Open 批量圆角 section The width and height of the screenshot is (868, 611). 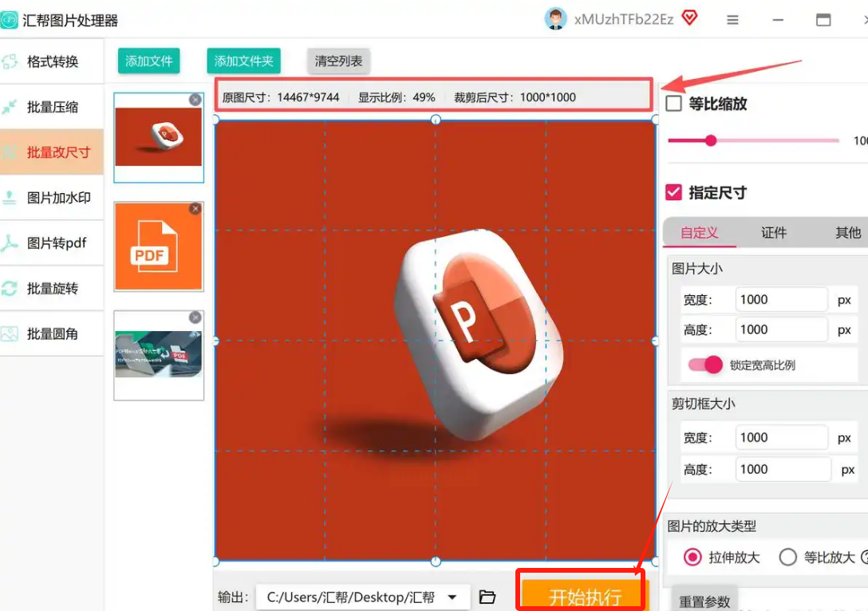point(52,333)
